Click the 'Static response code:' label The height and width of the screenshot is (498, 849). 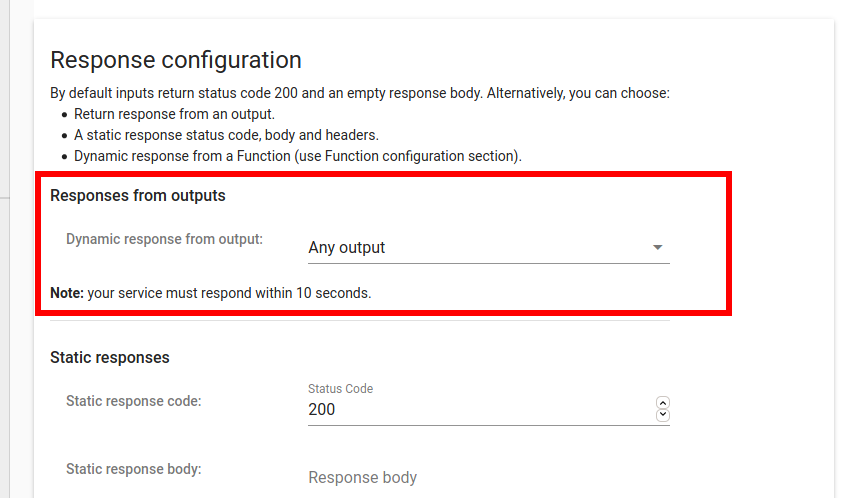[x=133, y=401]
